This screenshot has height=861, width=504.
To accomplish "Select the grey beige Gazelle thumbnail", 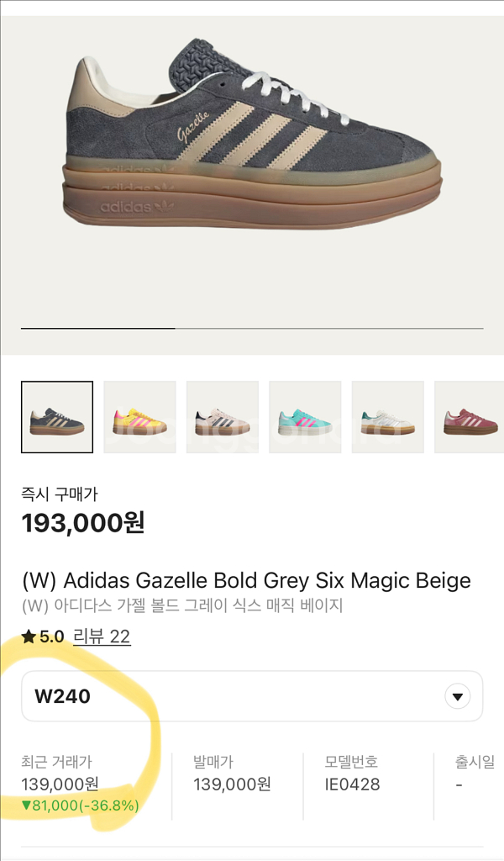I will 57,417.
